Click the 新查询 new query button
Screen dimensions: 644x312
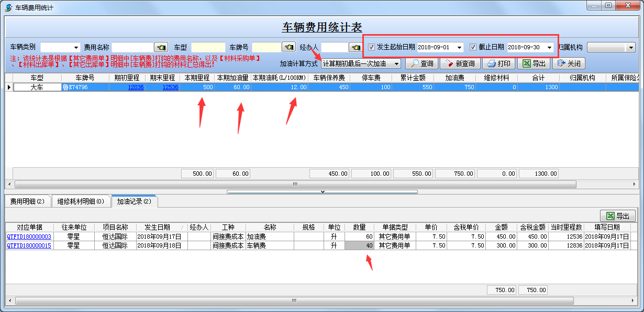459,63
